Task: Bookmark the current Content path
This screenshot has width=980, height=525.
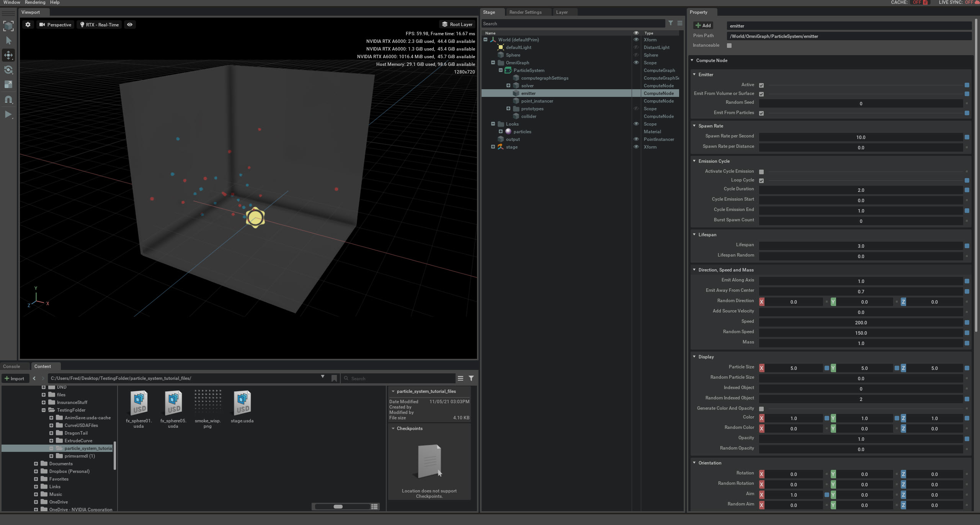Action: (334, 378)
